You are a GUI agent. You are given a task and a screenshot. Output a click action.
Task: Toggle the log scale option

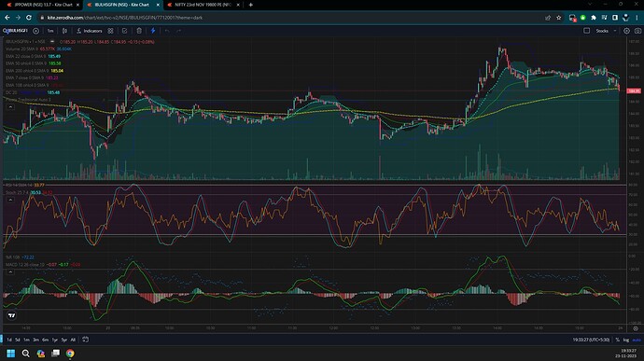click(x=626, y=340)
